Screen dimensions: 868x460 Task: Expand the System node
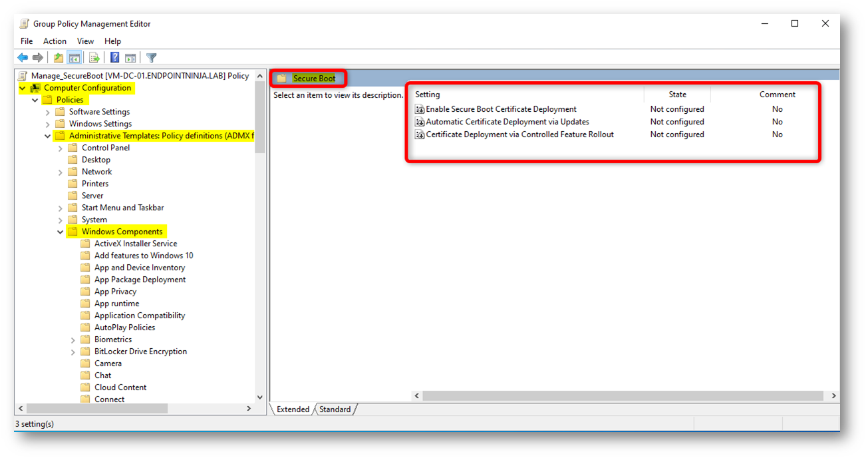point(61,220)
